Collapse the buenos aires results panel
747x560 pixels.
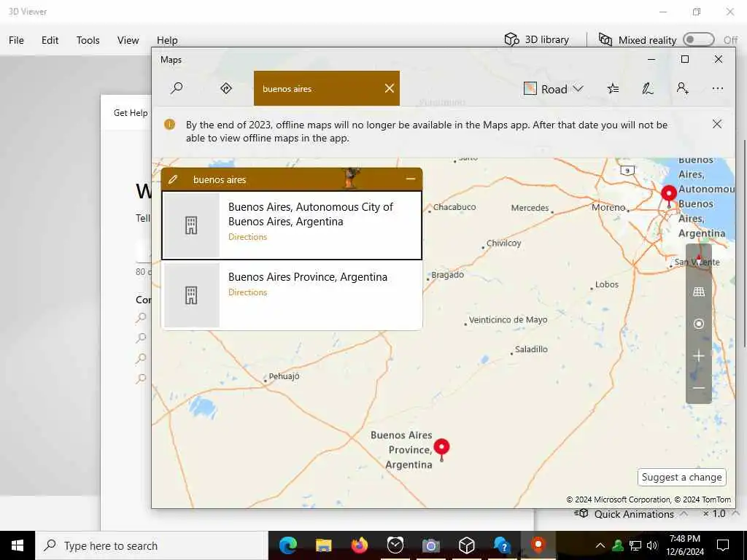[x=410, y=179]
